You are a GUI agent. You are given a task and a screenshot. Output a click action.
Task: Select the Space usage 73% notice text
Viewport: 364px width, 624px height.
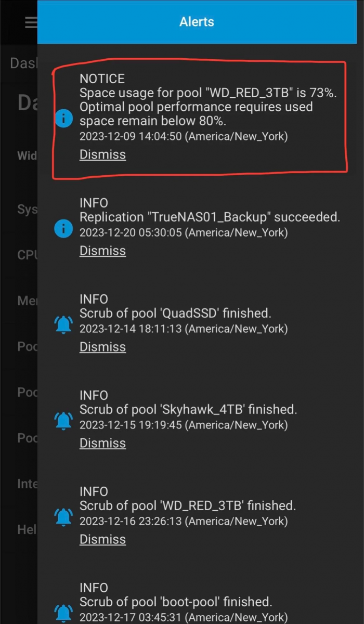coord(208,107)
